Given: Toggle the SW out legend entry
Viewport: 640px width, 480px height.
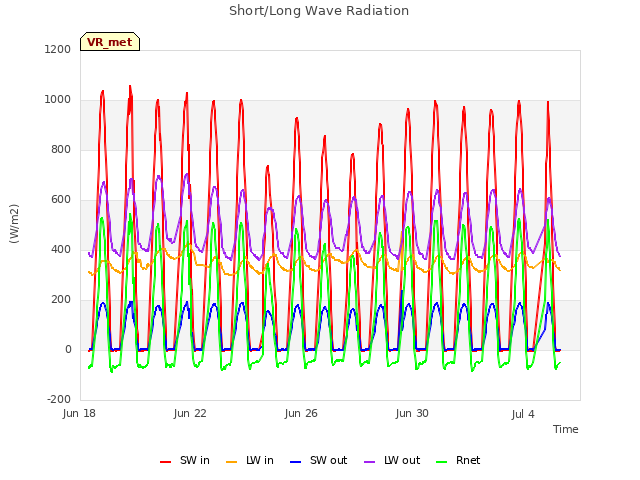Looking at the screenshot, I should coord(318,460).
